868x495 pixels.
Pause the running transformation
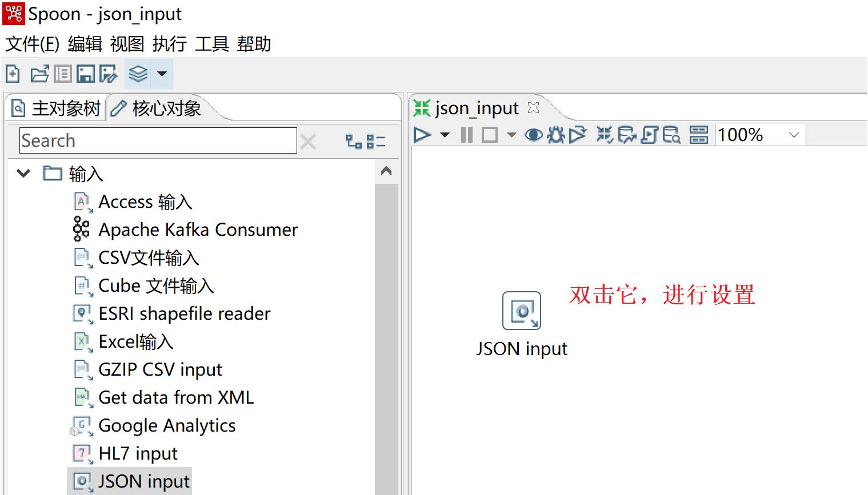(x=467, y=135)
